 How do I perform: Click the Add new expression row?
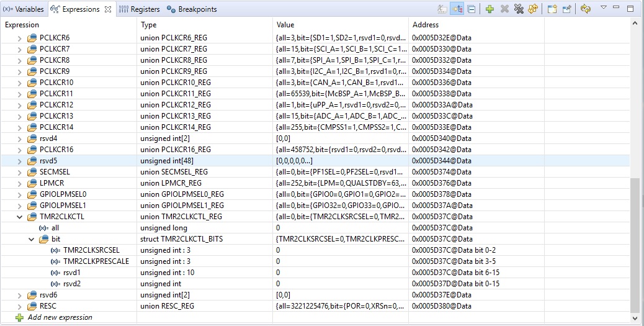tap(315, 317)
